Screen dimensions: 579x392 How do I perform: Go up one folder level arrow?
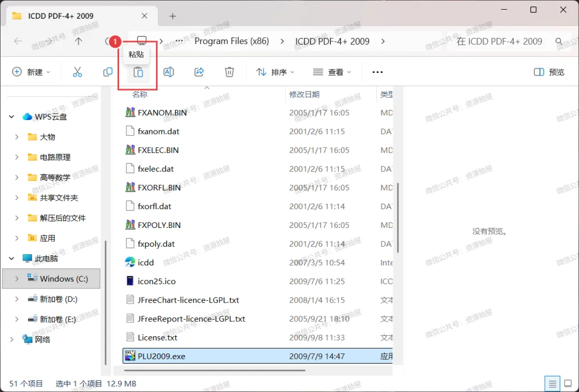pos(78,41)
